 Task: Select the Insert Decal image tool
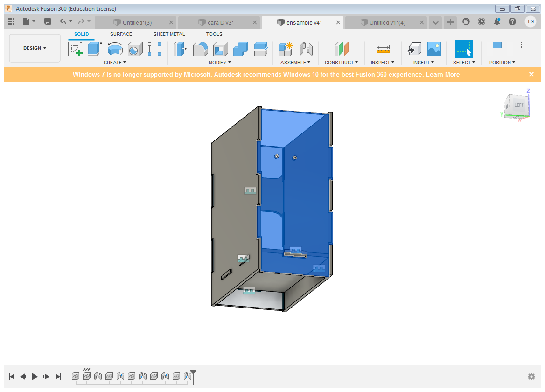(434, 49)
